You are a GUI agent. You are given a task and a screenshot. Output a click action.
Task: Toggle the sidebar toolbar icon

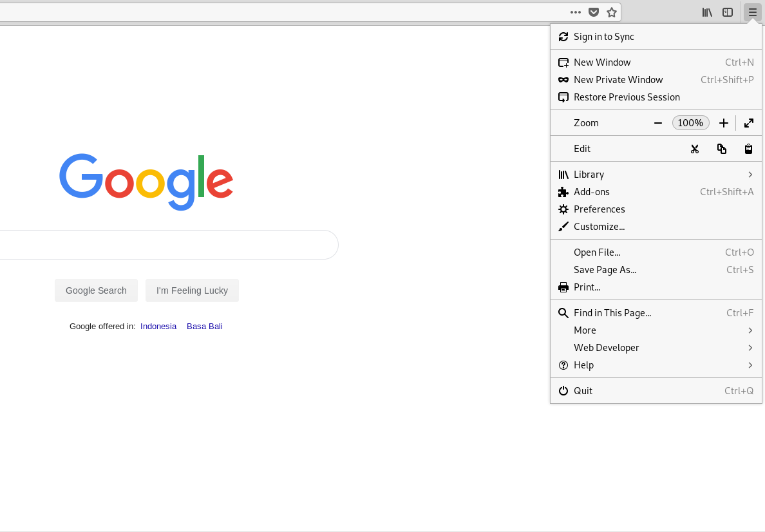point(728,12)
